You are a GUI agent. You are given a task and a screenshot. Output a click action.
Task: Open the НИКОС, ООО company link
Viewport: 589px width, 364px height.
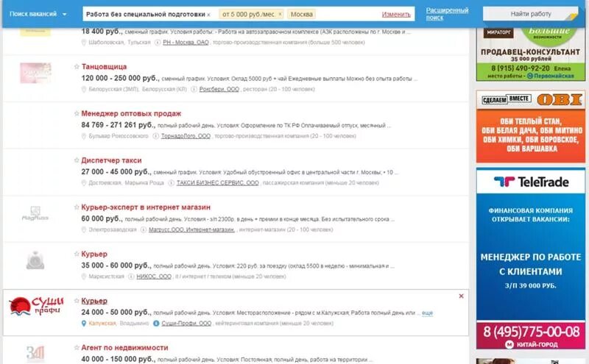point(154,276)
